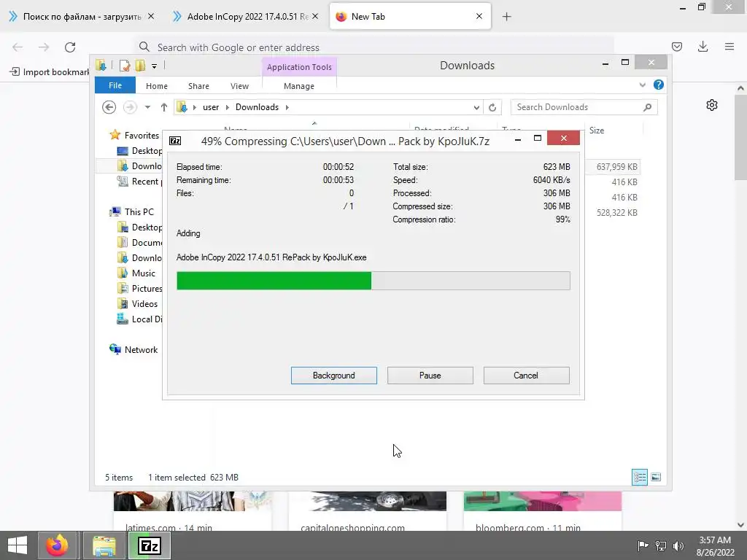
Task: Open the View ribbon tab
Action: [x=239, y=86]
